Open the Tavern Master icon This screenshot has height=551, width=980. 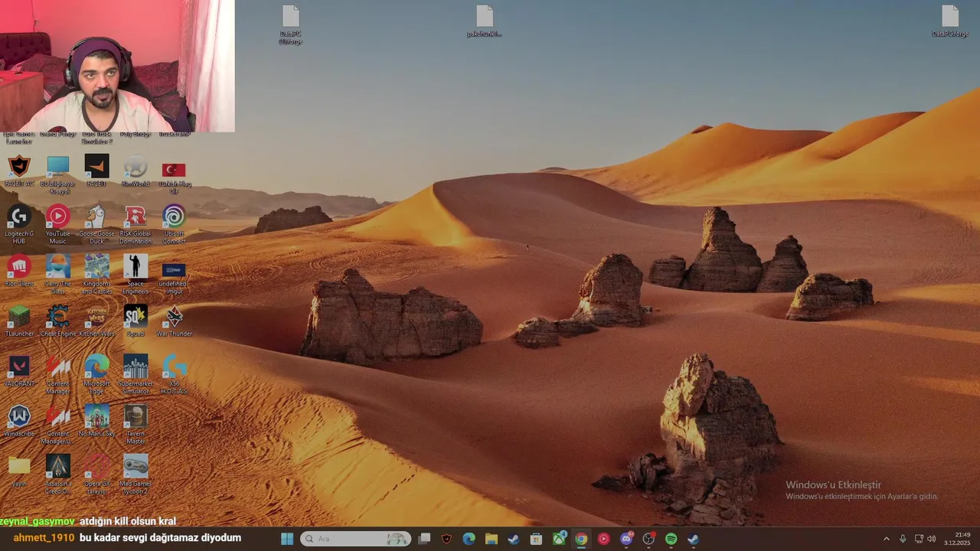point(136,424)
